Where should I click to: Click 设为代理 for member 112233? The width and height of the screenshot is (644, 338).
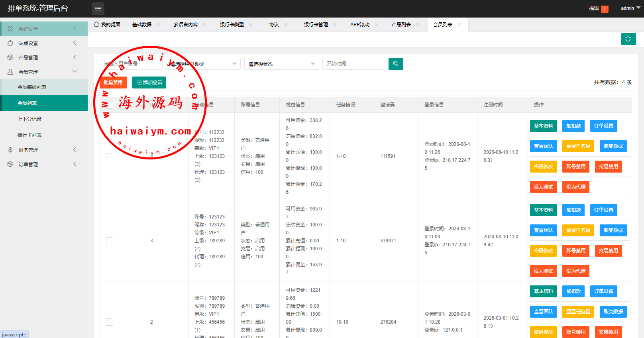[576, 187]
